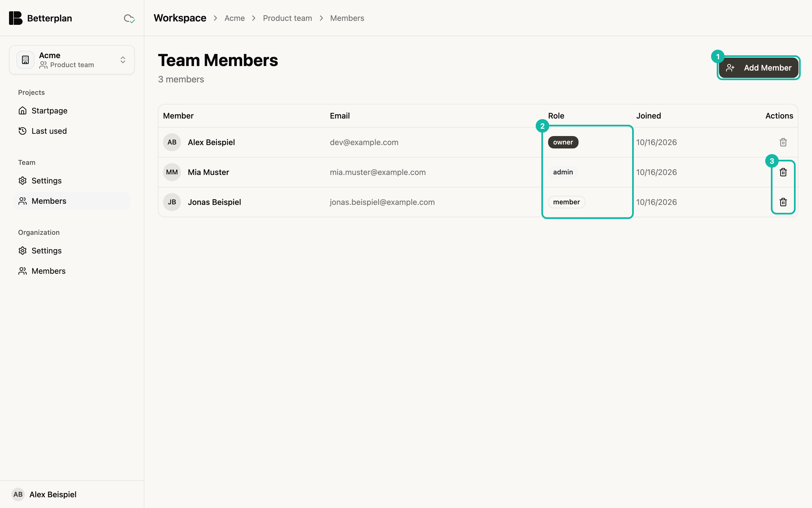This screenshot has width=812, height=508.
Task: Click the Add Member button
Action: point(758,68)
